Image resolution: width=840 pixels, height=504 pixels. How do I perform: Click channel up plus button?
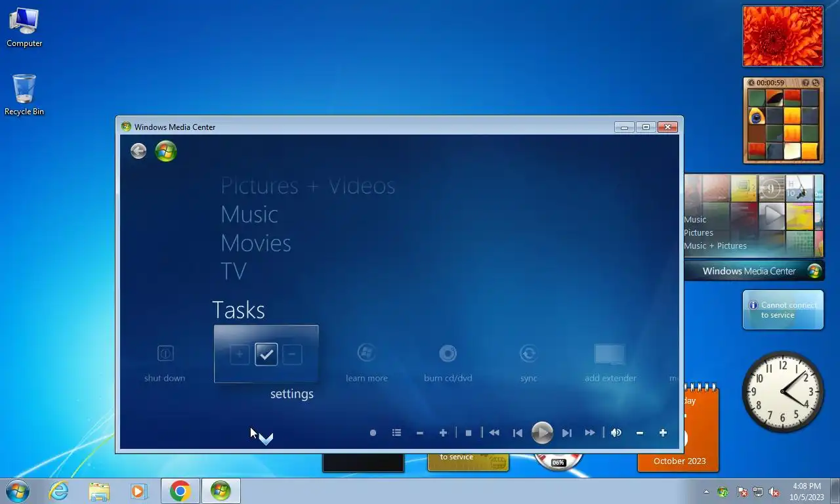click(x=443, y=433)
